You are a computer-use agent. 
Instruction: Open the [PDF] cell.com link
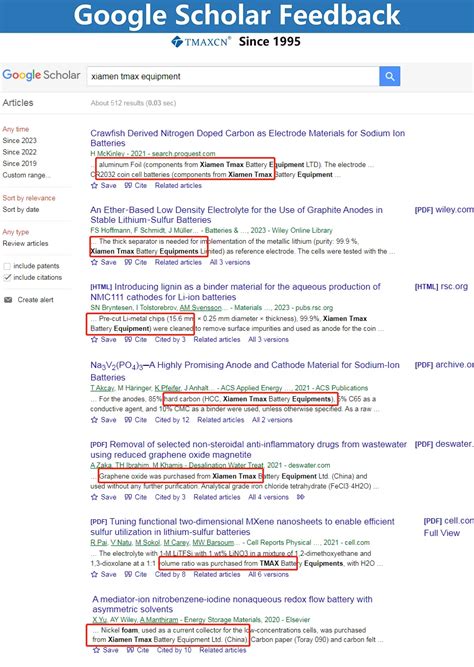click(448, 521)
